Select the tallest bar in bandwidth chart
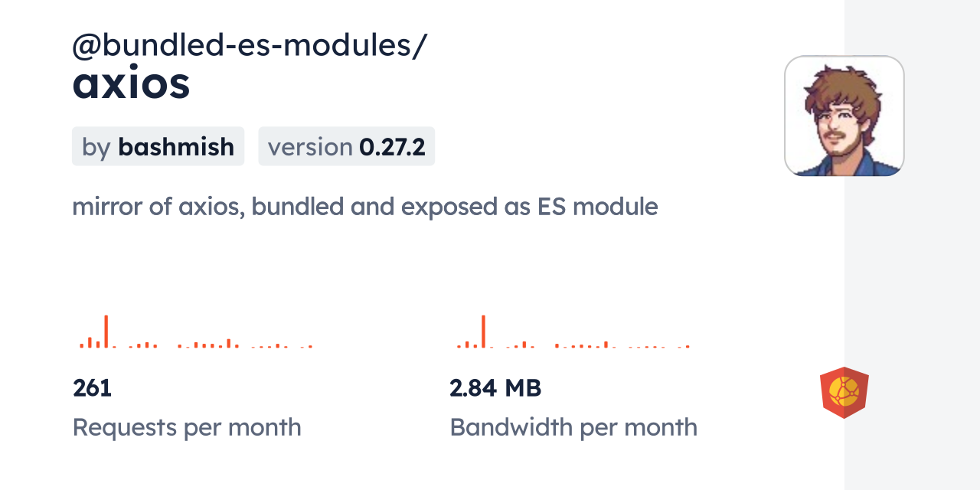The height and width of the screenshot is (490, 980). 483,331
